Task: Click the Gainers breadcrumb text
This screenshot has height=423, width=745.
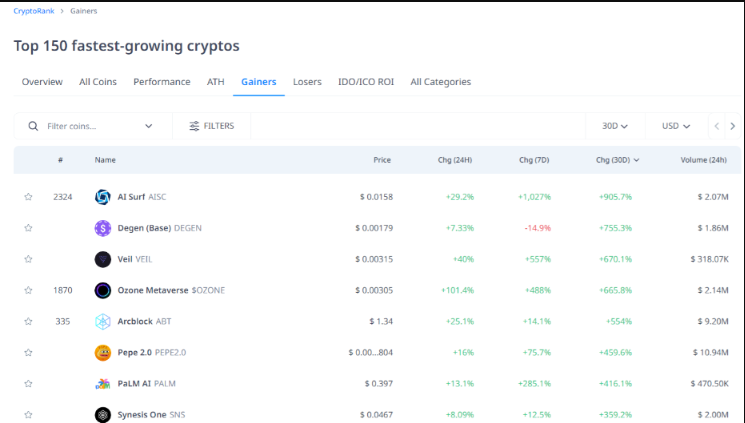Action: tap(84, 11)
